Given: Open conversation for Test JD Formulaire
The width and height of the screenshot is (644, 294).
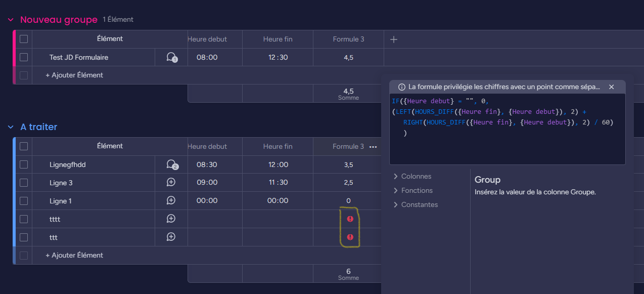Looking at the screenshot, I should tap(171, 57).
